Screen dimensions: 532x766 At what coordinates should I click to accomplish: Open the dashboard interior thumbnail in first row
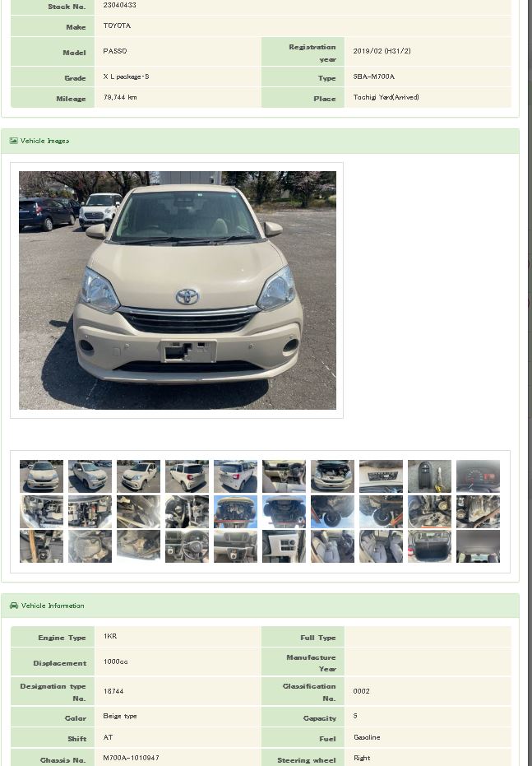coord(284,476)
